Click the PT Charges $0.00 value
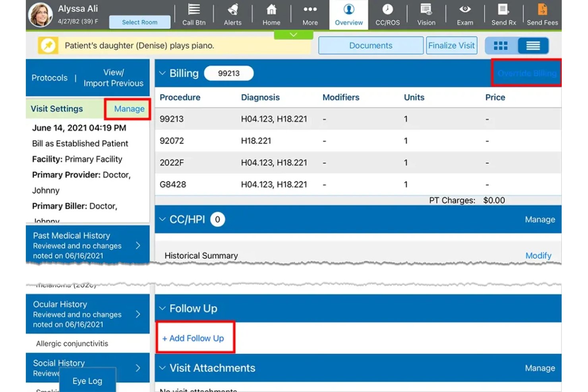Viewport: 588px width, 392px height. [x=494, y=200]
